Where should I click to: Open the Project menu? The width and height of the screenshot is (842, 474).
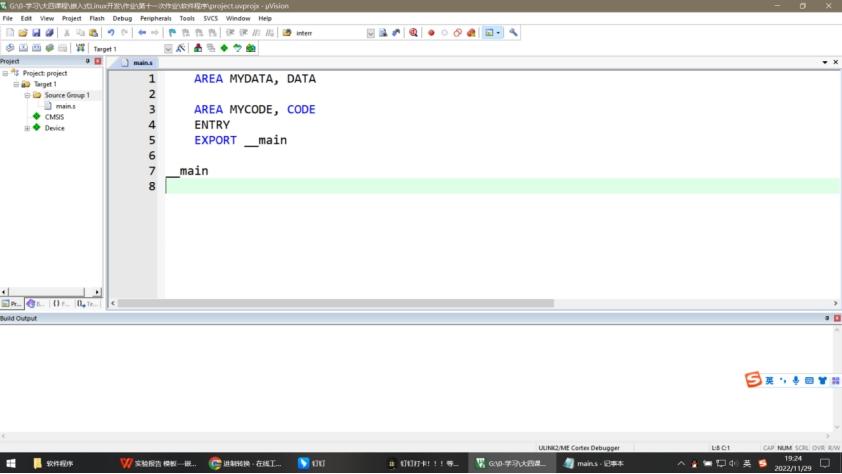click(x=71, y=18)
